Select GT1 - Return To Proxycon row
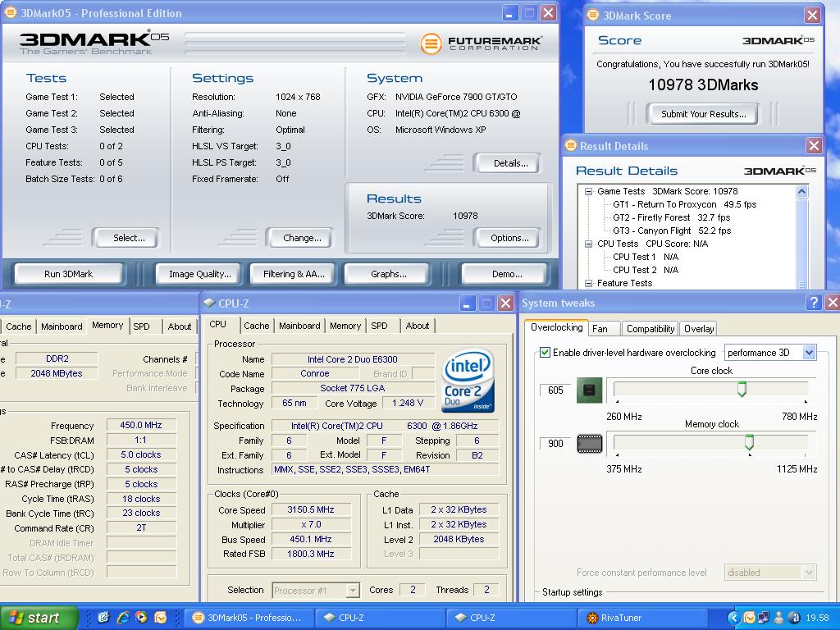The width and height of the screenshot is (840, 630). [685, 204]
